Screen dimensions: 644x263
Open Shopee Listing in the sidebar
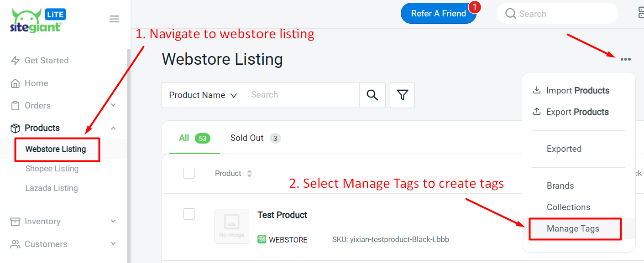tap(52, 169)
